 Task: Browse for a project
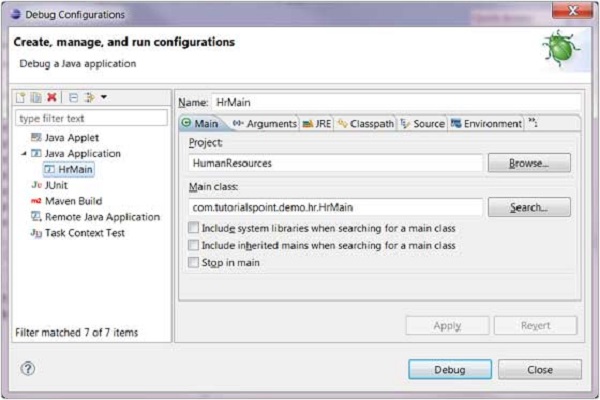(x=529, y=163)
